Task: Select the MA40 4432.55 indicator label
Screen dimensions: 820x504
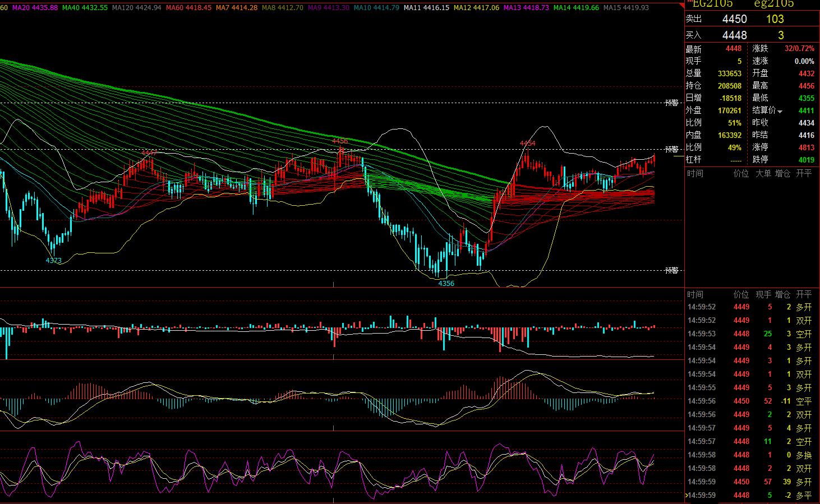Action: click(85, 8)
